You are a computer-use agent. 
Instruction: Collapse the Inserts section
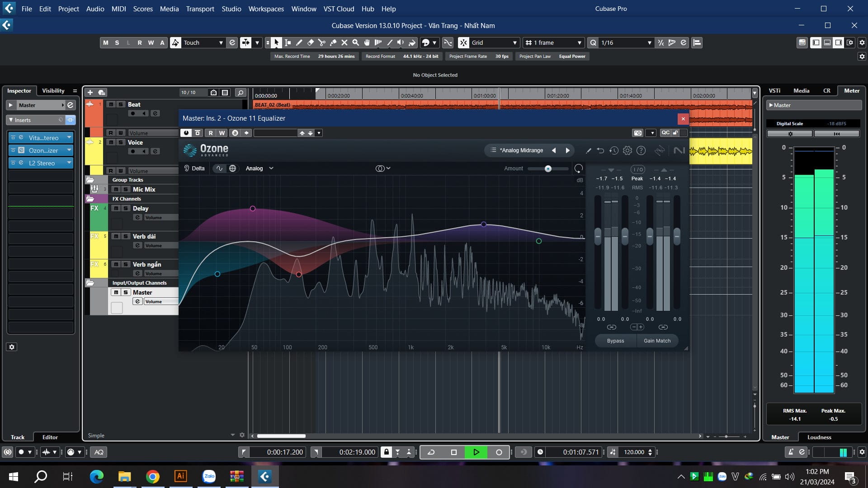[x=11, y=120]
